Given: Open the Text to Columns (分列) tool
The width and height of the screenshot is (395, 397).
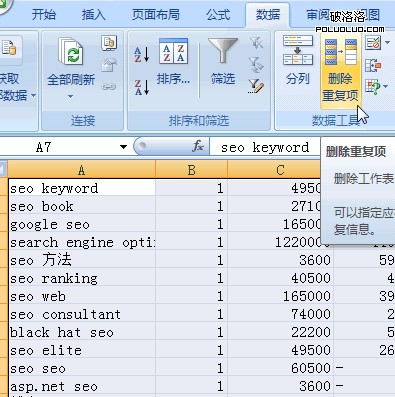Looking at the screenshot, I should (x=298, y=60).
